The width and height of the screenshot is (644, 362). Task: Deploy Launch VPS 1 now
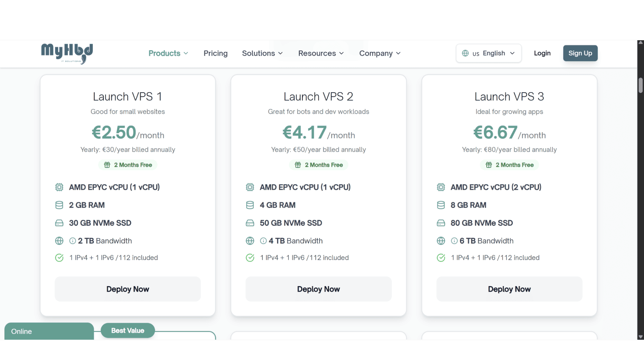128,289
